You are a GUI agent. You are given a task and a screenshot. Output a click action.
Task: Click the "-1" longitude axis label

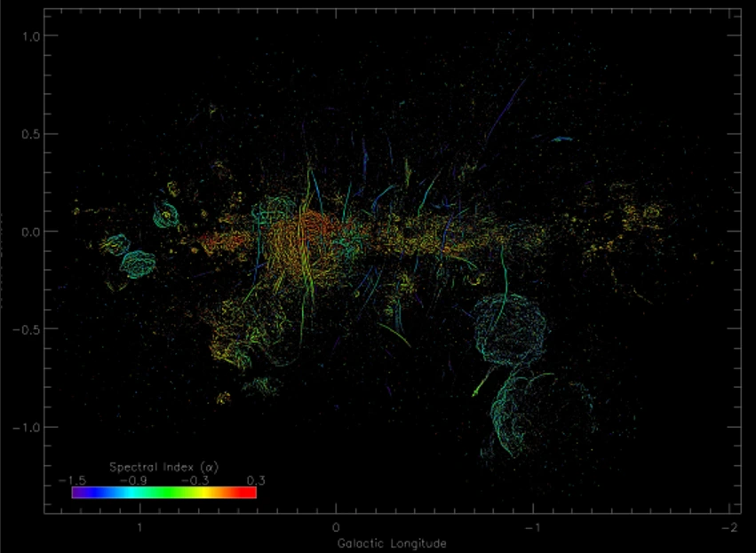pyautogui.click(x=532, y=527)
